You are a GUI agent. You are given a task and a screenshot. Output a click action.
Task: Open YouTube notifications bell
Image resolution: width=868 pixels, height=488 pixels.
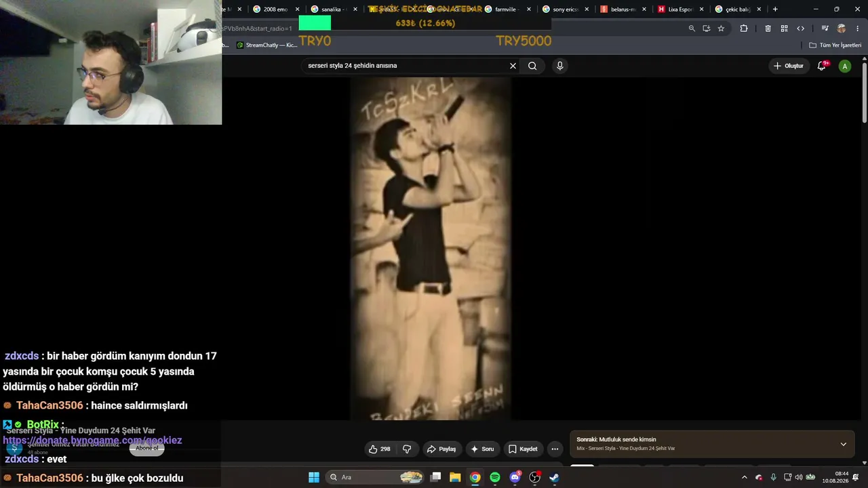click(822, 66)
